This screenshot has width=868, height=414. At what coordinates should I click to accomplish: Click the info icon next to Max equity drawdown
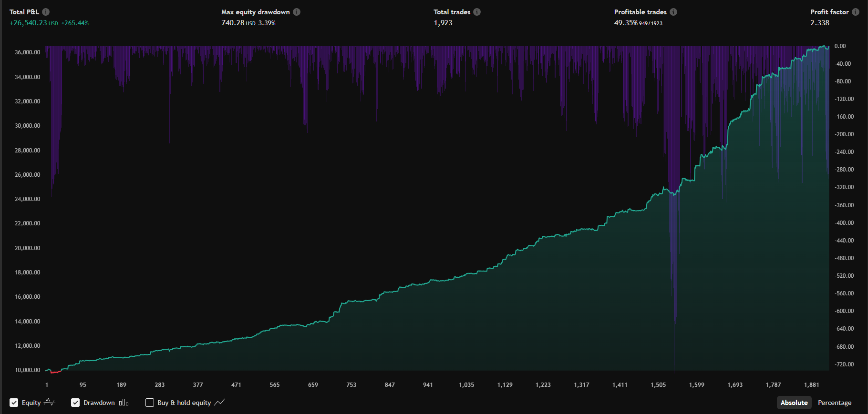[297, 12]
